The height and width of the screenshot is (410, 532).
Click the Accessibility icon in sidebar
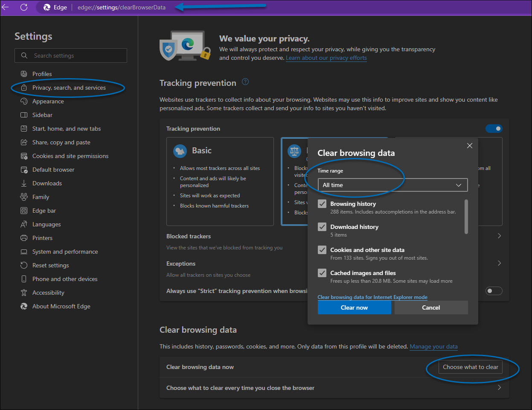24,293
